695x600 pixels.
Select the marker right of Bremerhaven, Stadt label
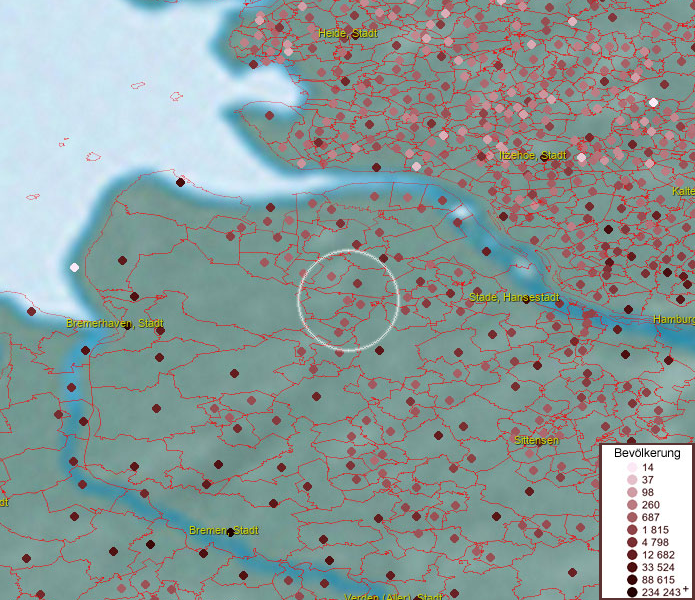160,331
